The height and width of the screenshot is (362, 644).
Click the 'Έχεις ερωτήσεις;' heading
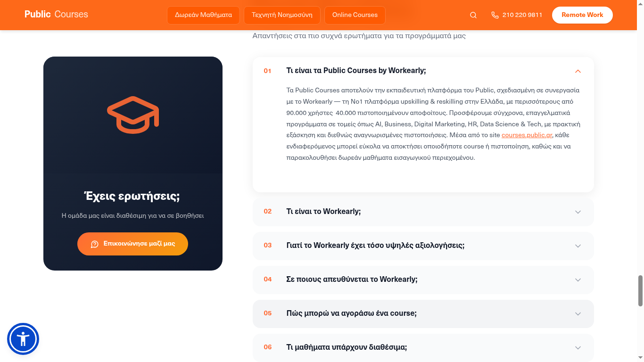132,196
